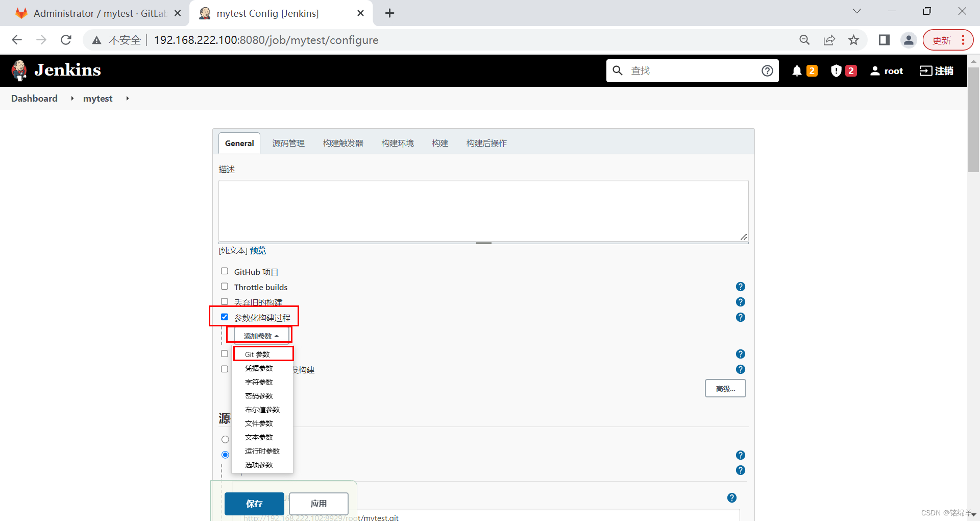This screenshot has width=980, height=521.
Task: Reload the browser page
Action: tap(66, 40)
